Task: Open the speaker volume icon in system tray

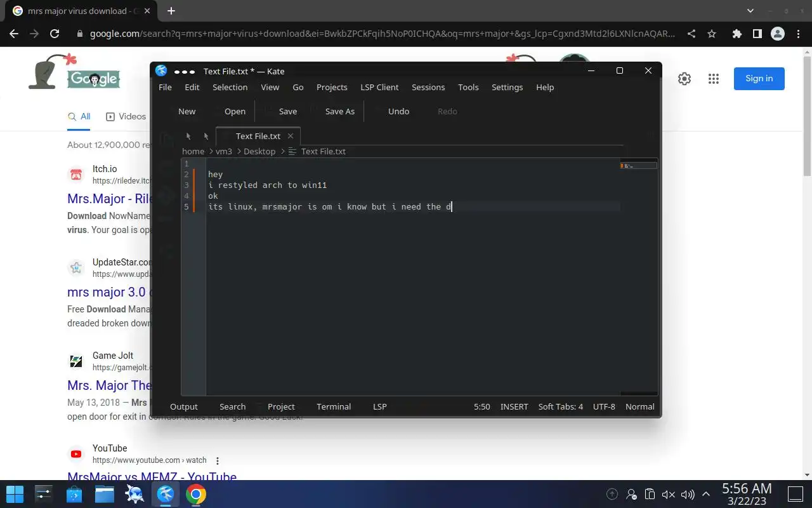Action: (688, 494)
